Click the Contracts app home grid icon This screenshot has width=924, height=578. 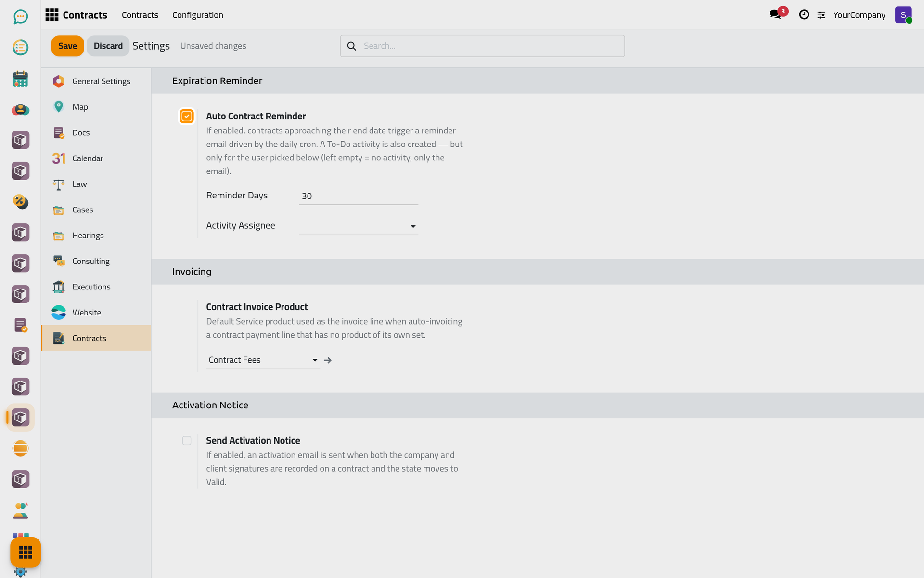pyautogui.click(x=51, y=15)
